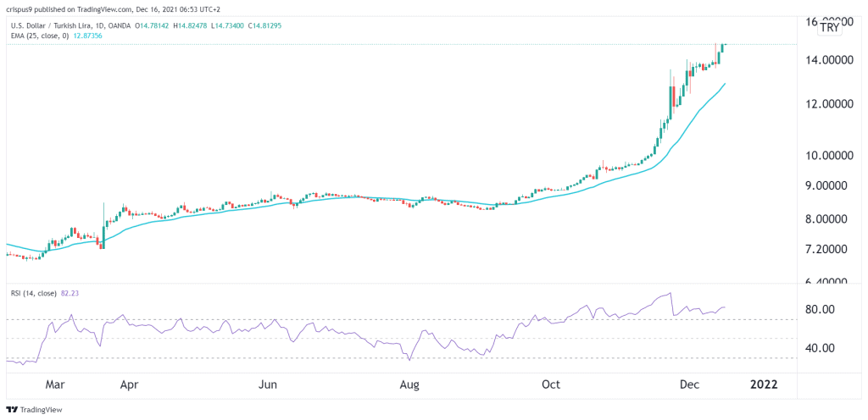Click the RSI peak in late November
The height and width of the screenshot is (420, 868).
670,294
